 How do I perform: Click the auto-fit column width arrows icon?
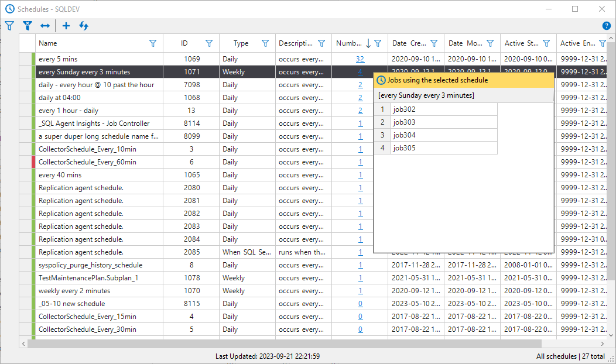pos(45,26)
